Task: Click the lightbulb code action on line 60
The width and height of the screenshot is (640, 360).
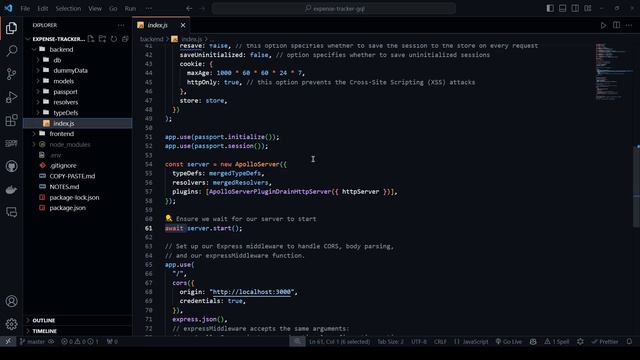Action: 169,219
